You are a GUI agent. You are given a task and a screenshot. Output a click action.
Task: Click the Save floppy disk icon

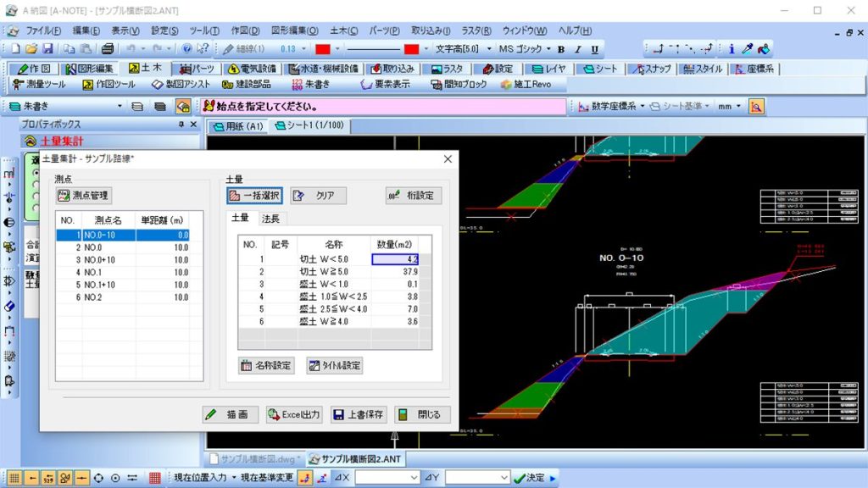[x=47, y=49]
